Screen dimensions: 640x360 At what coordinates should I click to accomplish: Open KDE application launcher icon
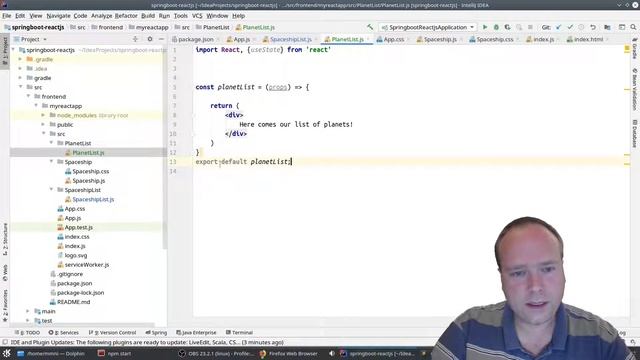click(x=7, y=353)
